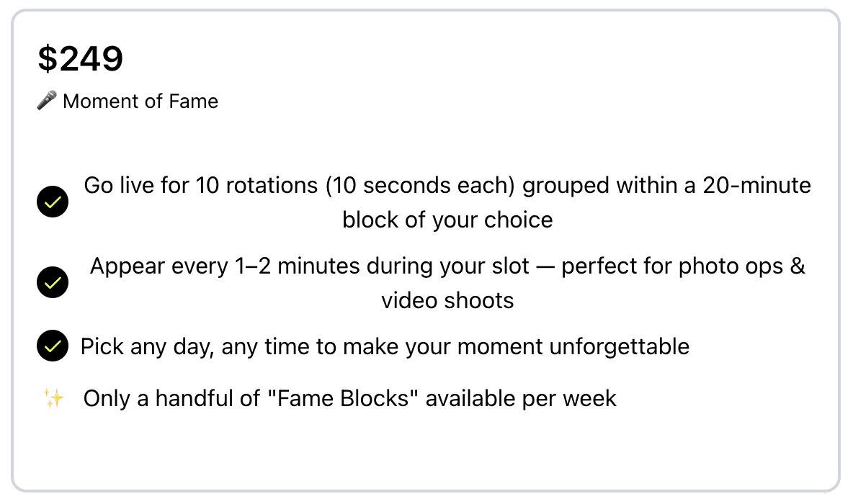The width and height of the screenshot is (853, 504).
Task: Select the $249 price heading
Action: tap(81, 59)
